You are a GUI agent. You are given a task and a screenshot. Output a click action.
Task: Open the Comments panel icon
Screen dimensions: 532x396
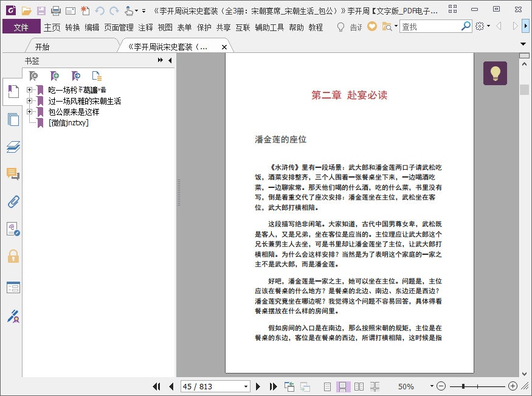coord(13,174)
